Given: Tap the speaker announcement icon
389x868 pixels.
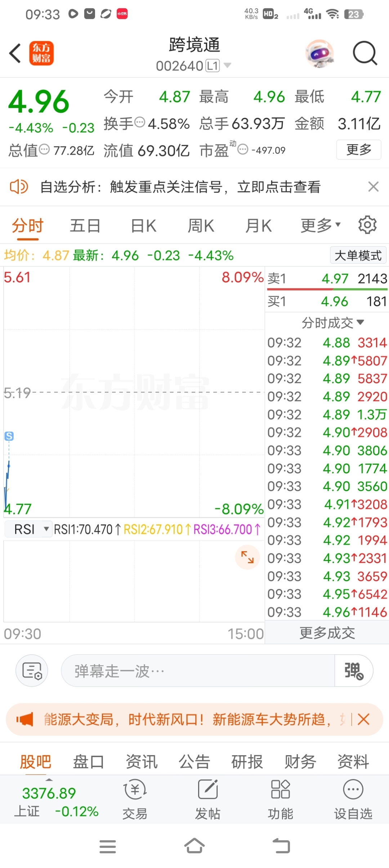Looking at the screenshot, I should 19,187.
